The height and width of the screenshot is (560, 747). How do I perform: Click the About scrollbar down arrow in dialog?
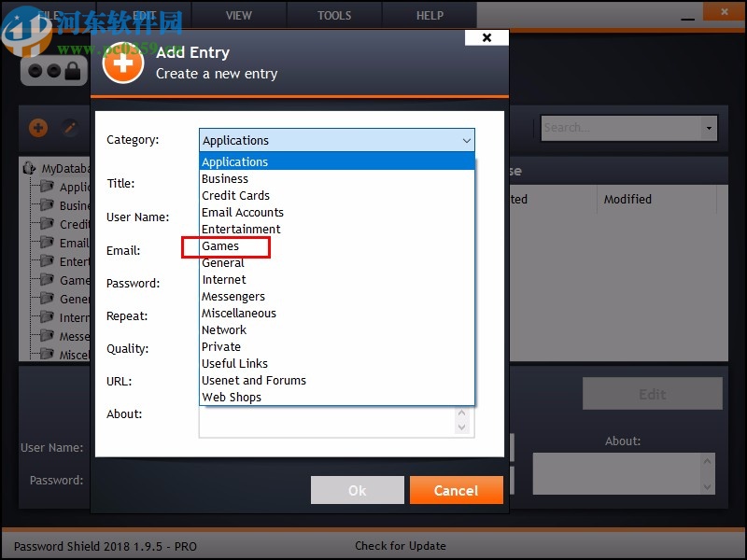[x=461, y=427]
